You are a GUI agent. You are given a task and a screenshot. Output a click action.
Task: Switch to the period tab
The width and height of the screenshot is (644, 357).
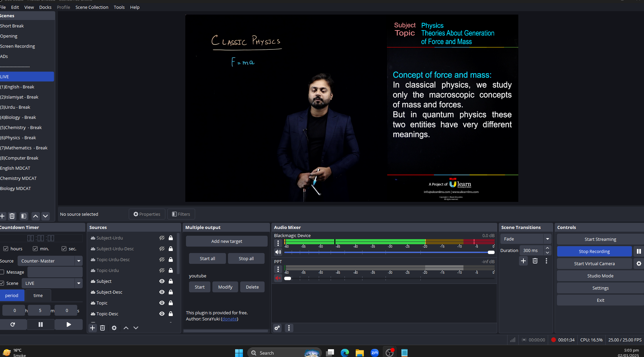pyautogui.click(x=12, y=295)
